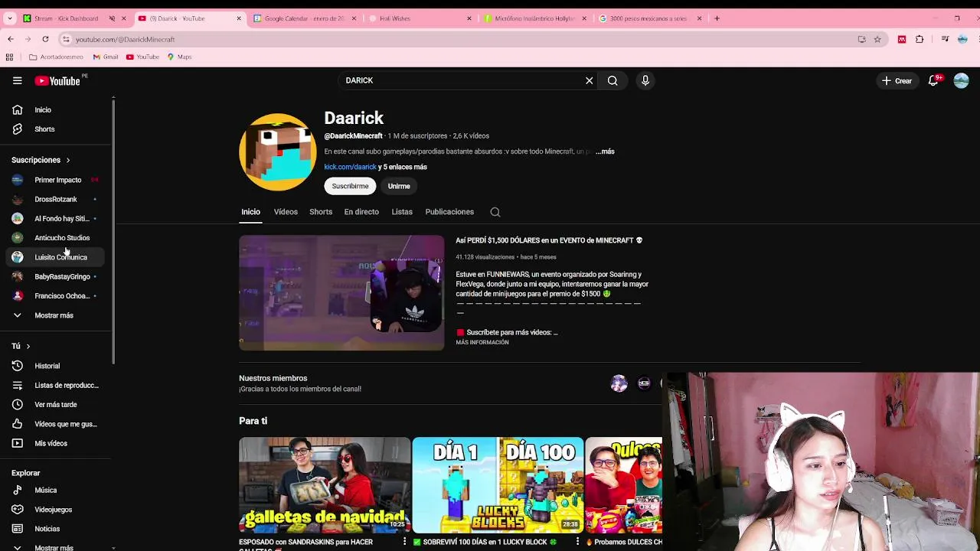980x551 pixels.
Task: Click the YouTube logo
Action: [x=57, y=80]
